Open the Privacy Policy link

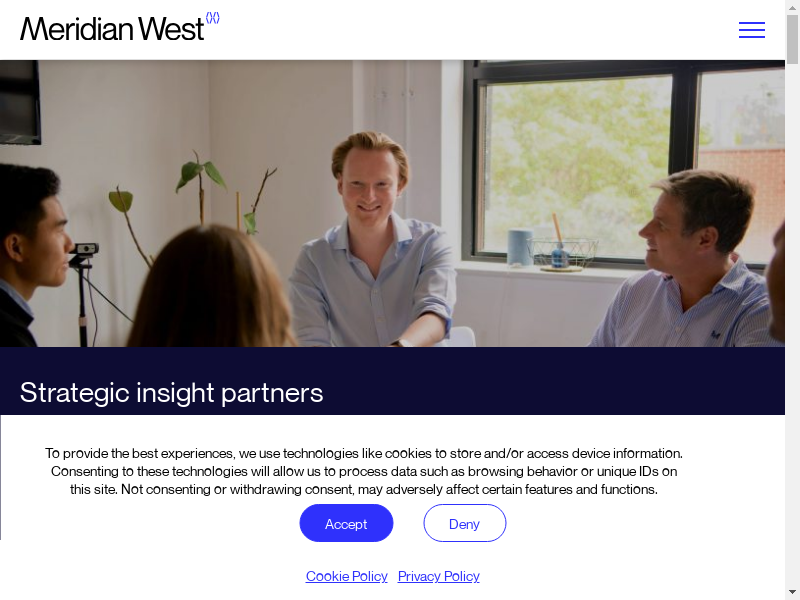pyautogui.click(x=438, y=576)
